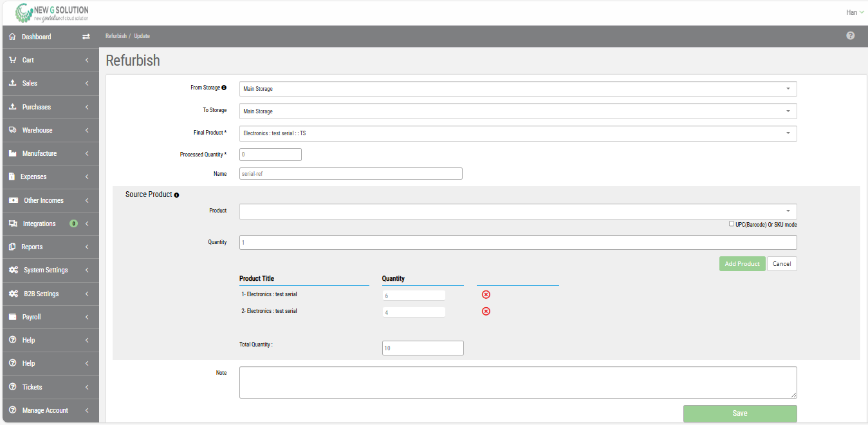Viewport: 868px width, 425px height.
Task: Click the Other Incomes money icon
Action: pyautogui.click(x=13, y=200)
